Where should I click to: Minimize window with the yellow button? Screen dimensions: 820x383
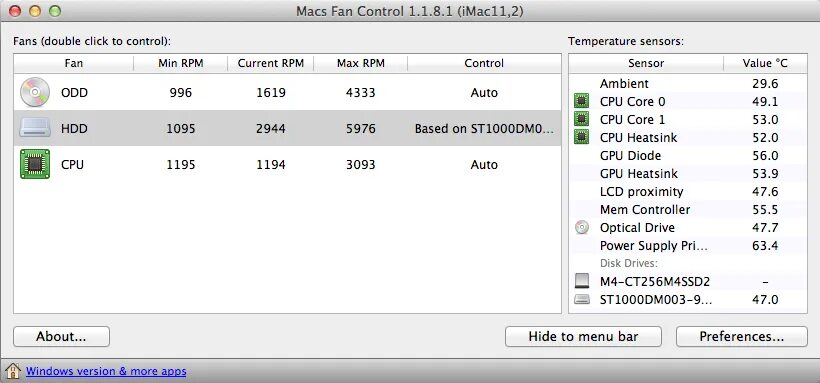click(35, 10)
